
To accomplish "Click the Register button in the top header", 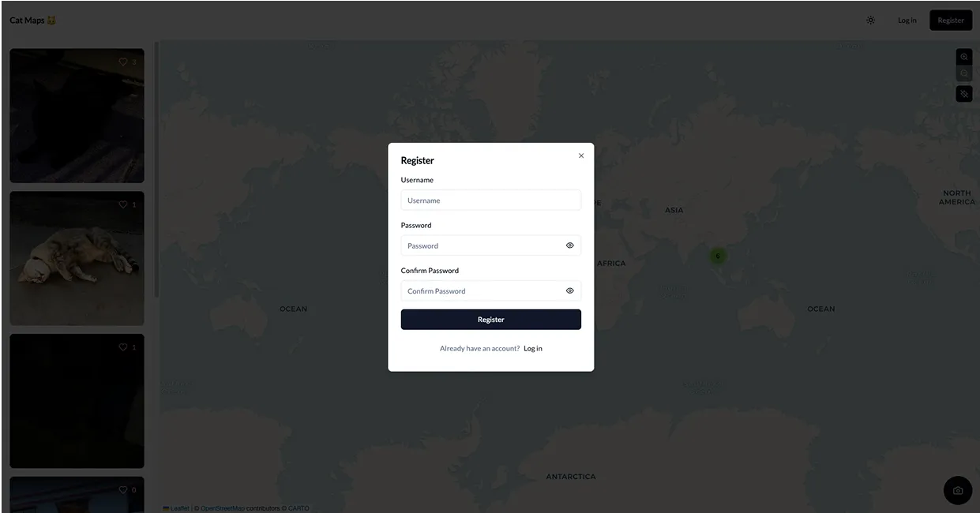I will (951, 21).
